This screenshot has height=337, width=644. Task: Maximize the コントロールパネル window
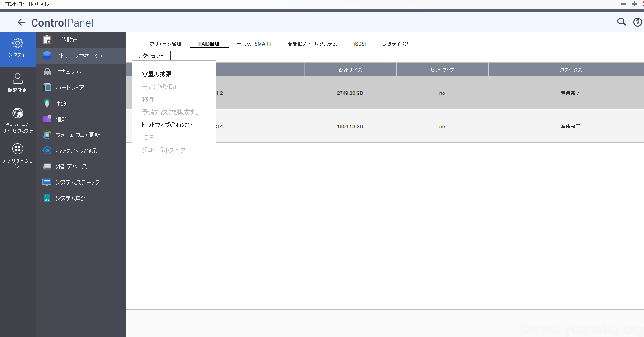coord(634,4)
